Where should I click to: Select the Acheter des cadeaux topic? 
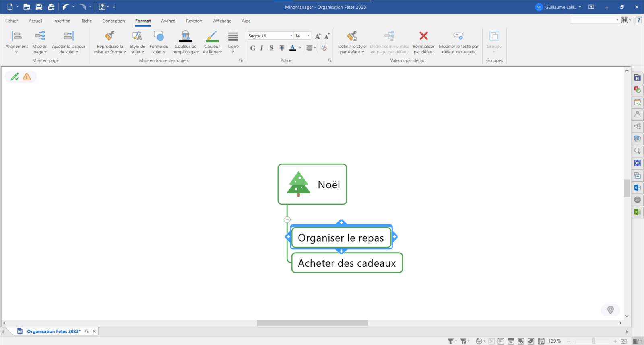[347, 263]
